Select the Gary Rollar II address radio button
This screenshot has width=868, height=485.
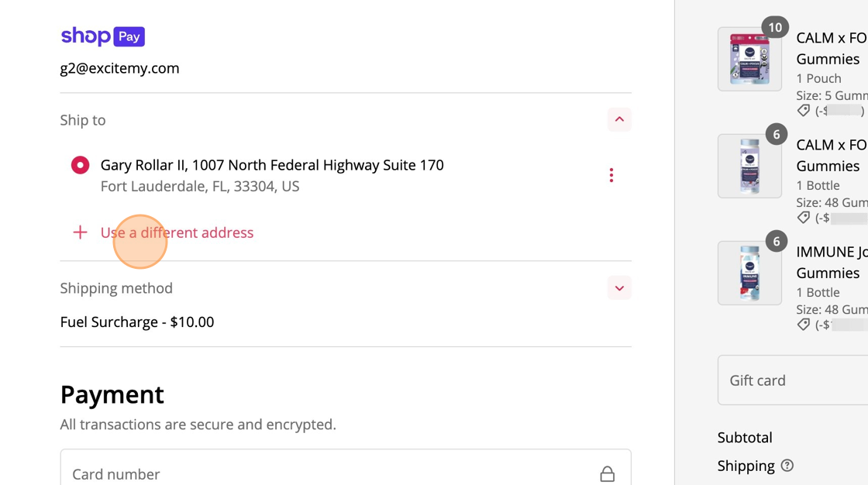(x=81, y=165)
